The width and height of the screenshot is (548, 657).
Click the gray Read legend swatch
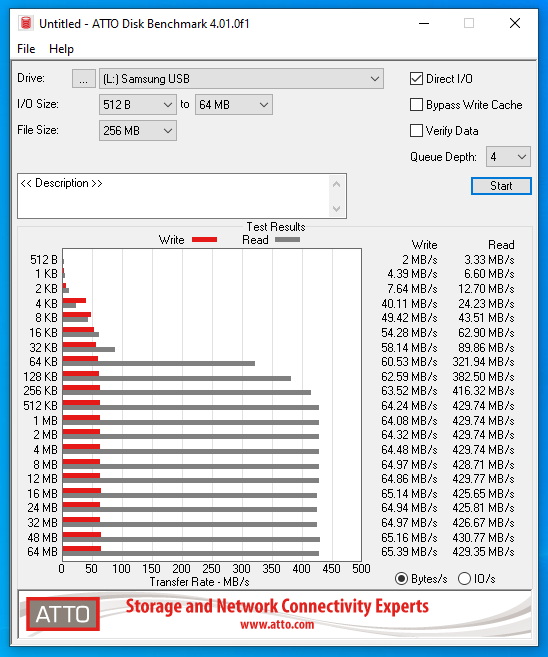(287, 240)
